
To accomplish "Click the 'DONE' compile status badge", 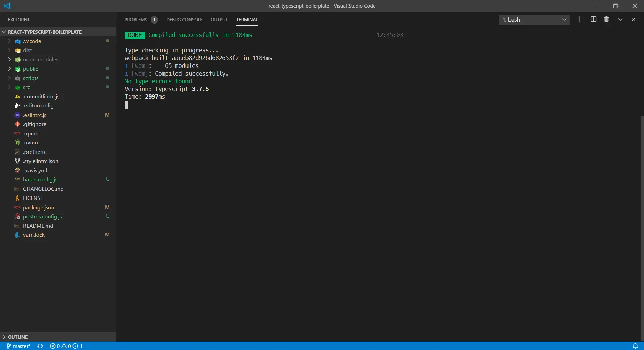I will (135, 35).
